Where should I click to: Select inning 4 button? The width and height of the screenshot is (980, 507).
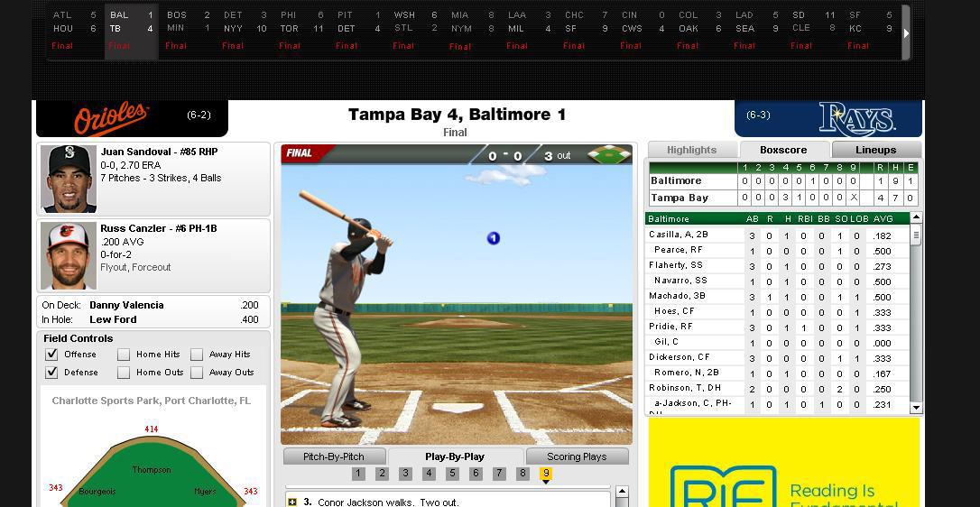tap(429, 474)
